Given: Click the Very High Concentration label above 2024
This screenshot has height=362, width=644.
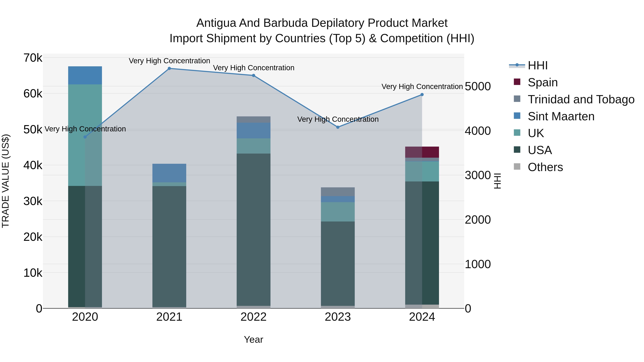Looking at the screenshot, I should pos(422,87).
